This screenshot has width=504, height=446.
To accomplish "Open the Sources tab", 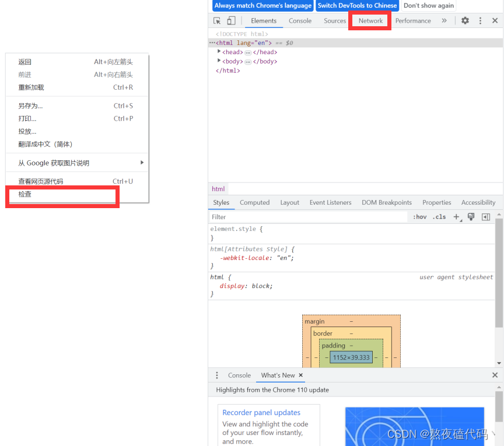I will [x=335, y=21].
